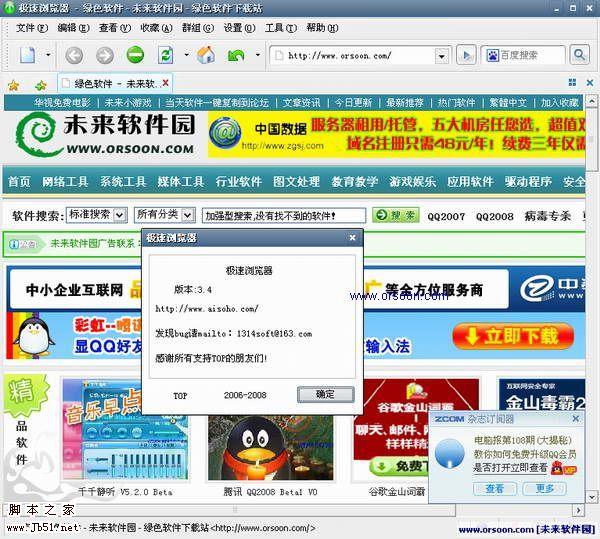Screen dimensions: 600x539
Task: Click the 是否打开立即查看 link
Action: coord(510,468)
